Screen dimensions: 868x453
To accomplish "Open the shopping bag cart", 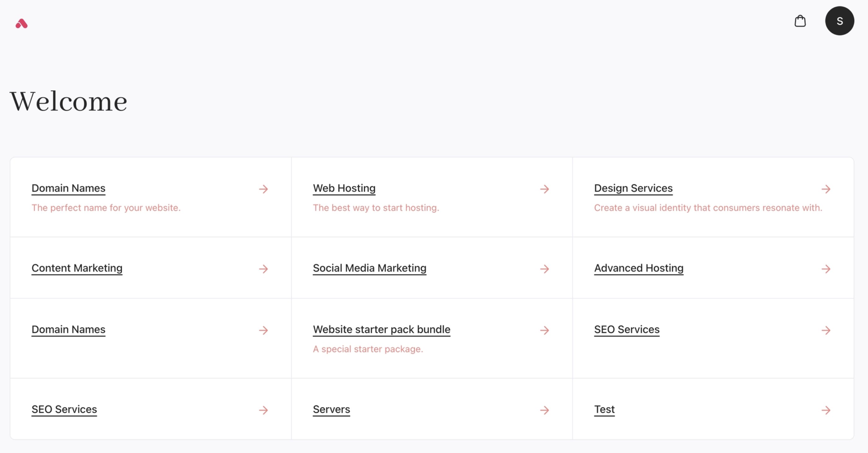I will 800,21.
